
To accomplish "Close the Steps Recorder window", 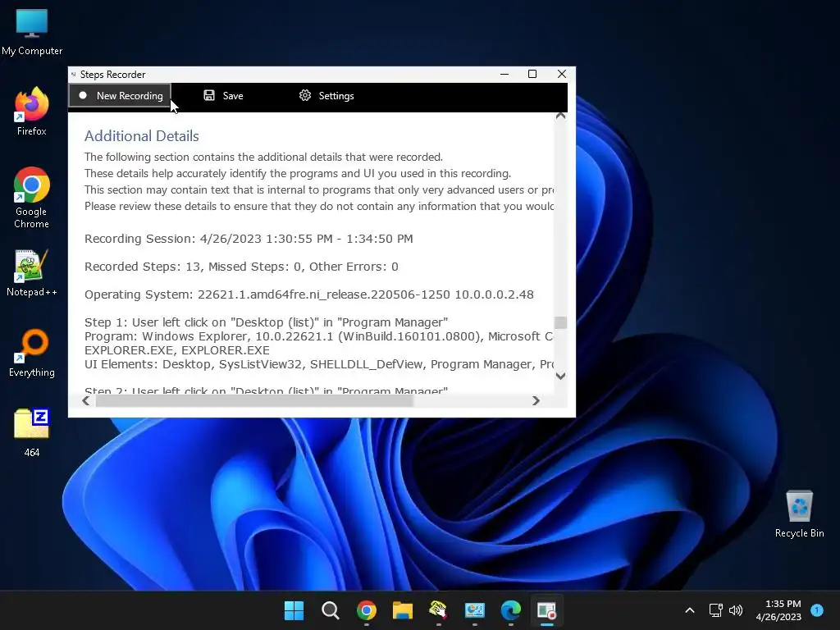I will pos(561,74).
